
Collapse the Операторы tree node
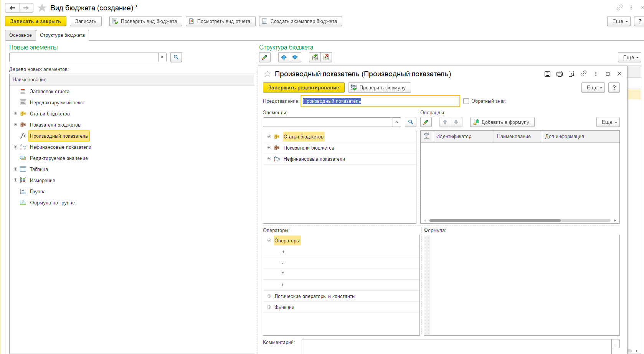(x=269, y=240)
